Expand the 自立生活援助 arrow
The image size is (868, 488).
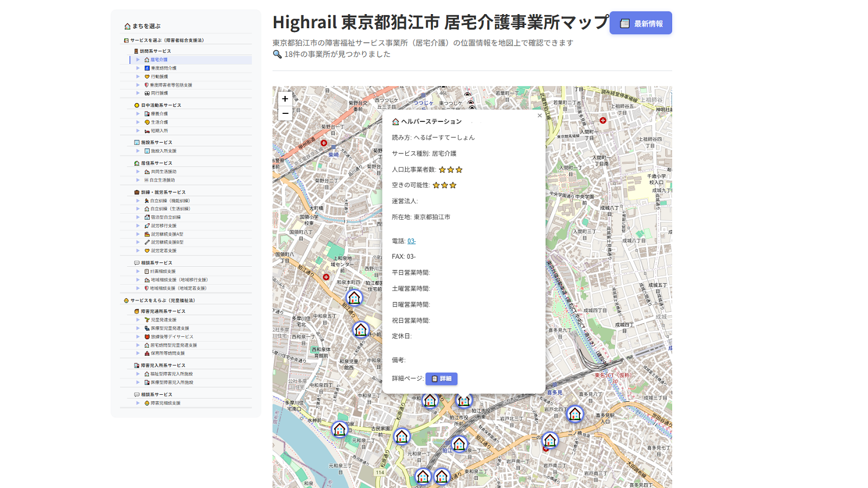pyautogui.click(x=138, y=180)
